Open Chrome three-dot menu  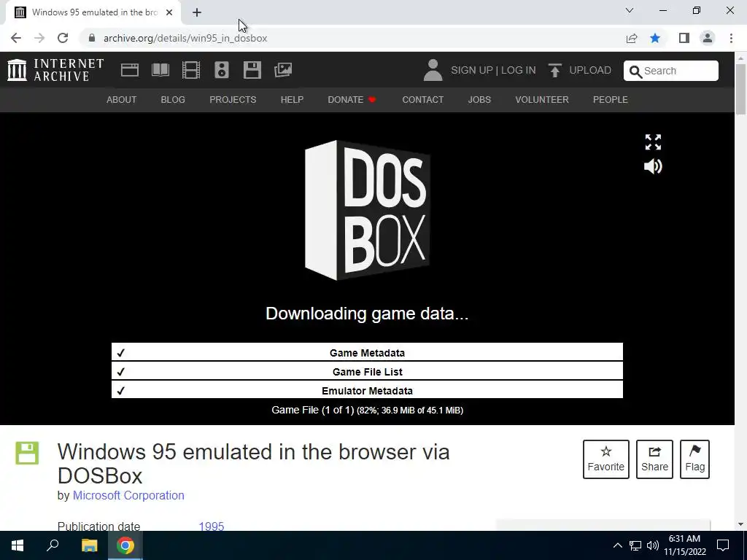[731, 38]
